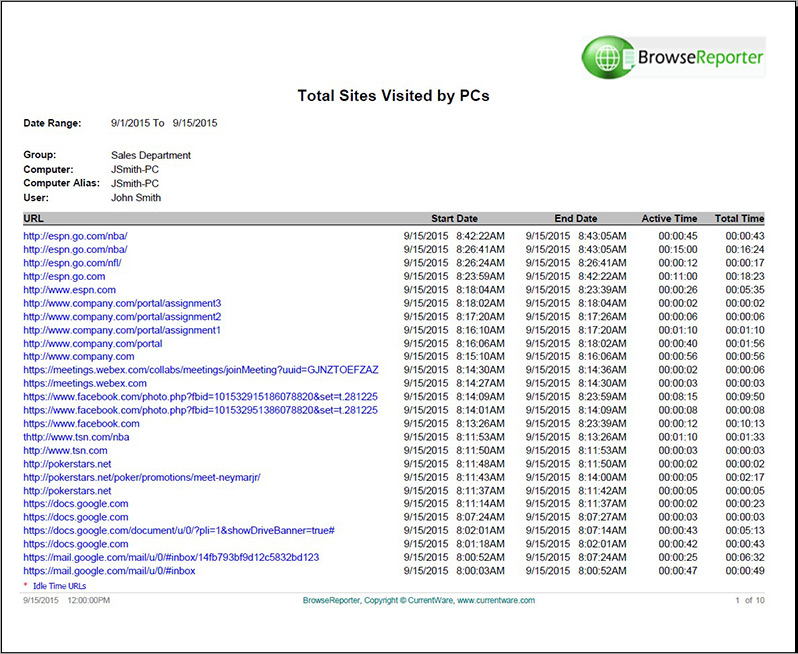Open the docs.google.com showDriveBanner document link
The width and height of the screenshot is (798, 654).
(x=179, y=530)
